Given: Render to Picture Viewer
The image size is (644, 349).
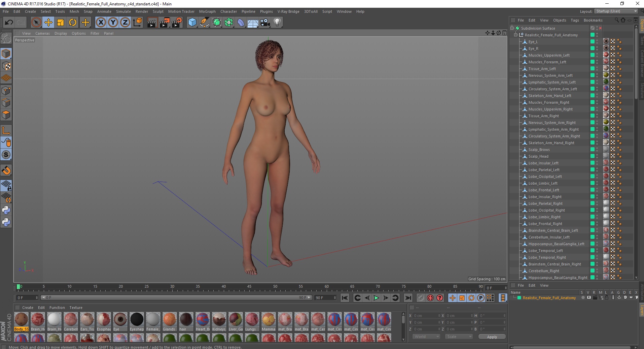Looking at the screenshot, I should (x=165, y=23).
